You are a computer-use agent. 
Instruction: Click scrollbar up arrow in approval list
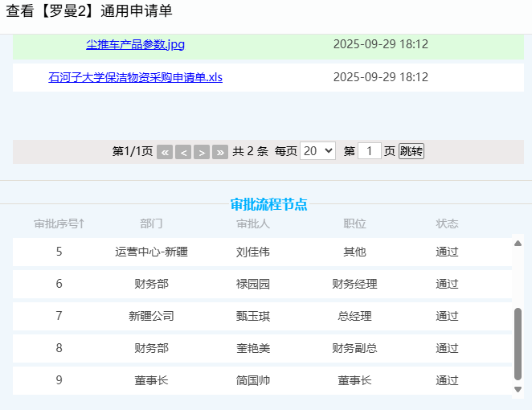[x=518, y=244]
